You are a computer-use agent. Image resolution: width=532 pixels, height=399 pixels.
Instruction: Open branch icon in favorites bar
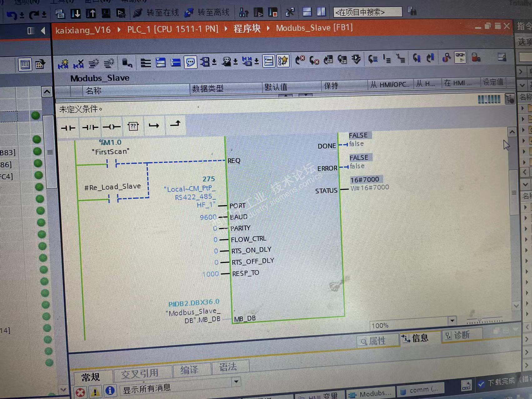click(154, 125)
